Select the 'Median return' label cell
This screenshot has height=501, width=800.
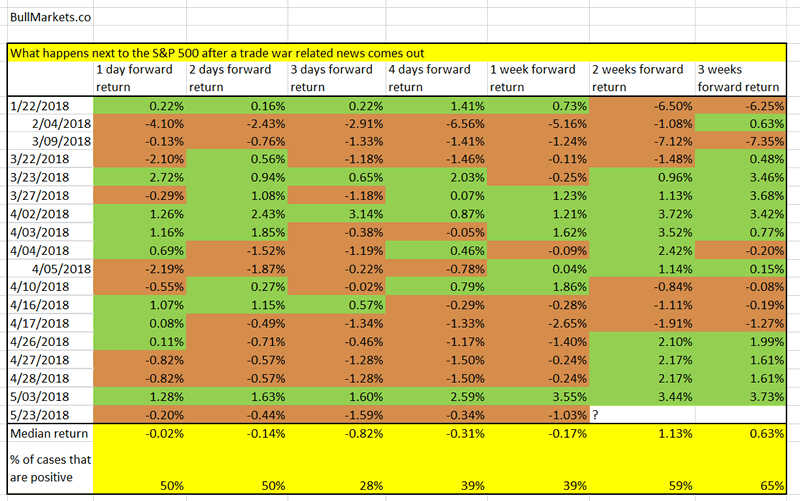click(45, 433)
